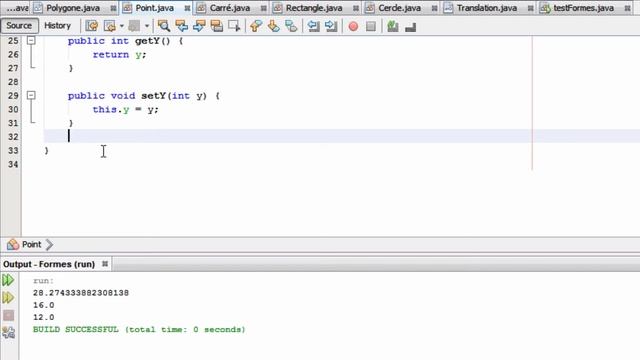The image size is (640, 360).
Task: Select the Point breadcrumb label
Action: pos(31,244)
